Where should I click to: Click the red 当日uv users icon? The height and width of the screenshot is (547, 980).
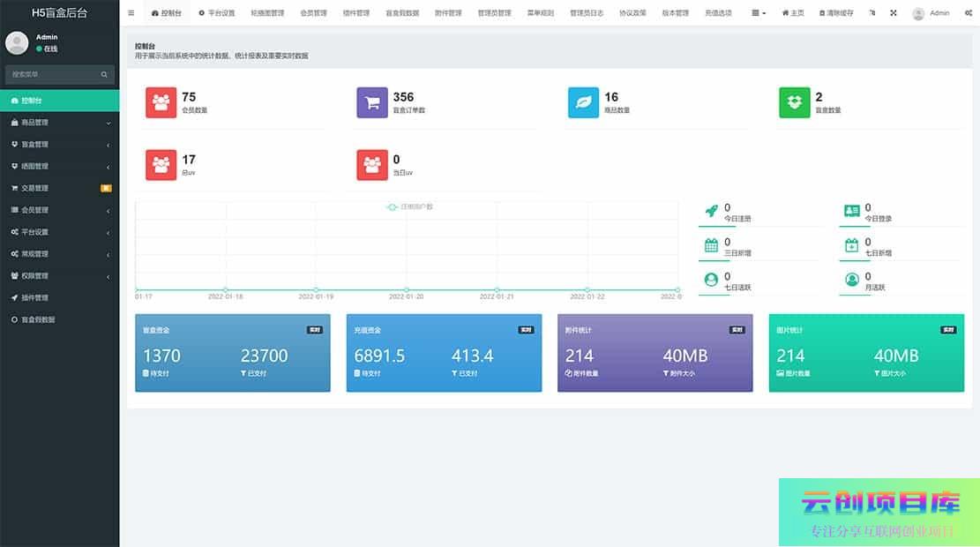tap(372, 165)
